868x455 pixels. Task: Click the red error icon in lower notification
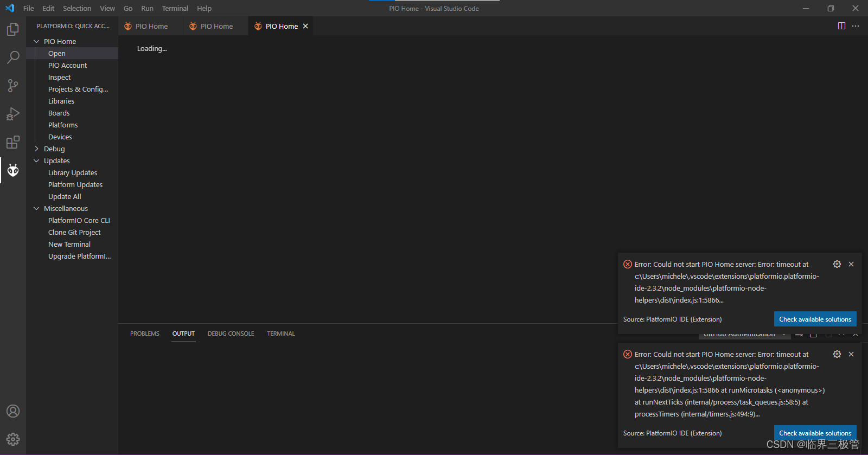(x=628, y=354)
